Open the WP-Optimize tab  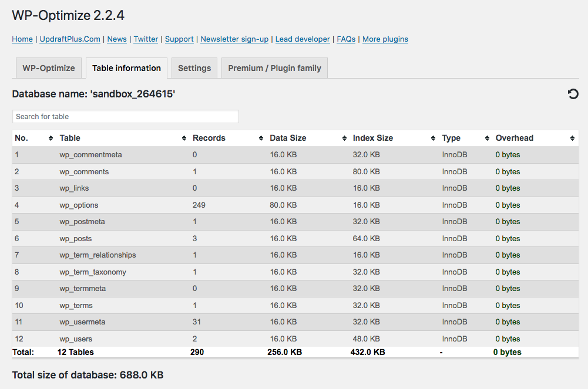(x=49, y=68)
